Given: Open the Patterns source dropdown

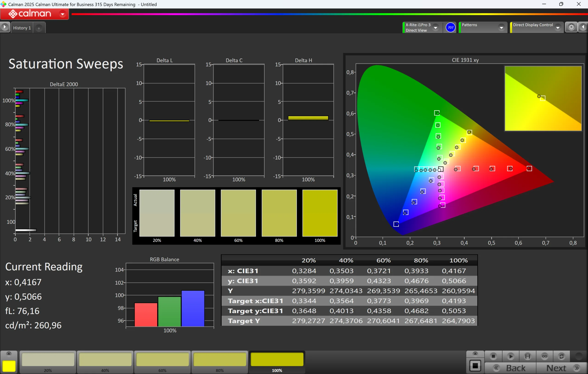Looking at the screenshot, I should pos(501,28).
